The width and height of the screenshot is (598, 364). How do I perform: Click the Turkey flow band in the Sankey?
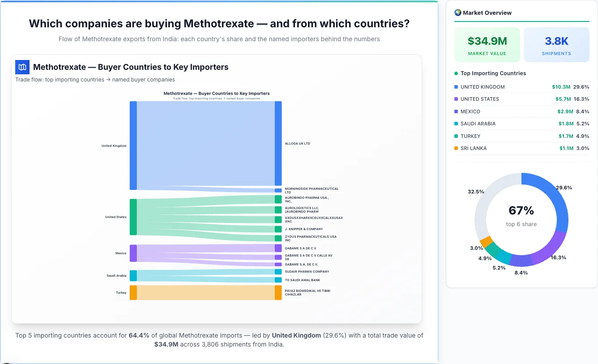(206, 292)
